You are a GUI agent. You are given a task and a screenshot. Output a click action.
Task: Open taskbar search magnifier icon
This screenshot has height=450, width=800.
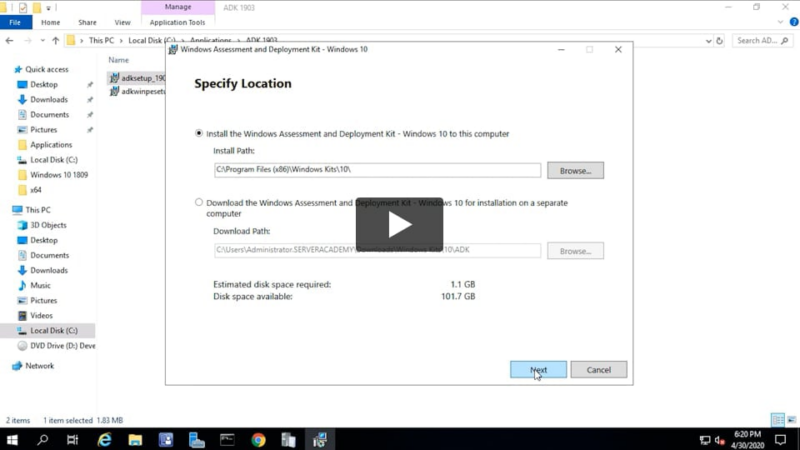point(43,439)
